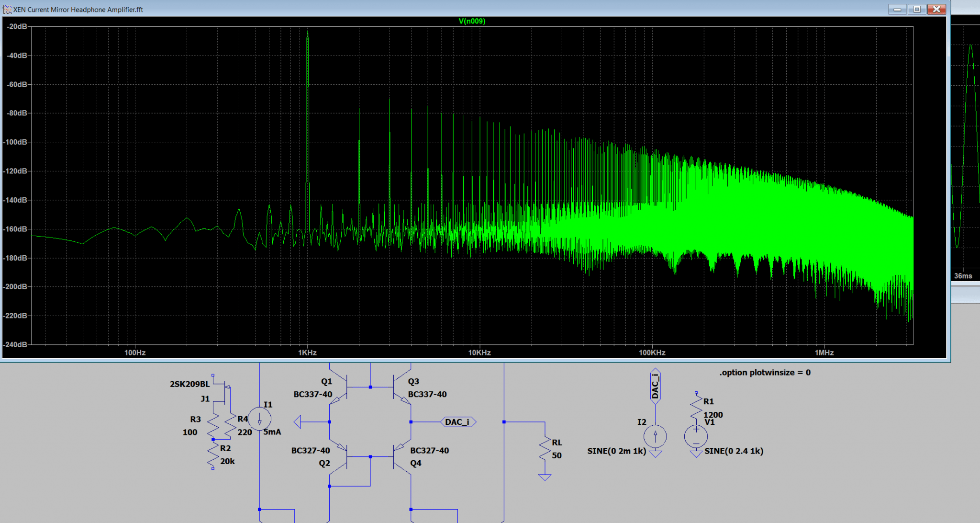980x523 pixels.
Task: Select the Q2 PNP transistor symbol
Action: [x=339, y=457]
